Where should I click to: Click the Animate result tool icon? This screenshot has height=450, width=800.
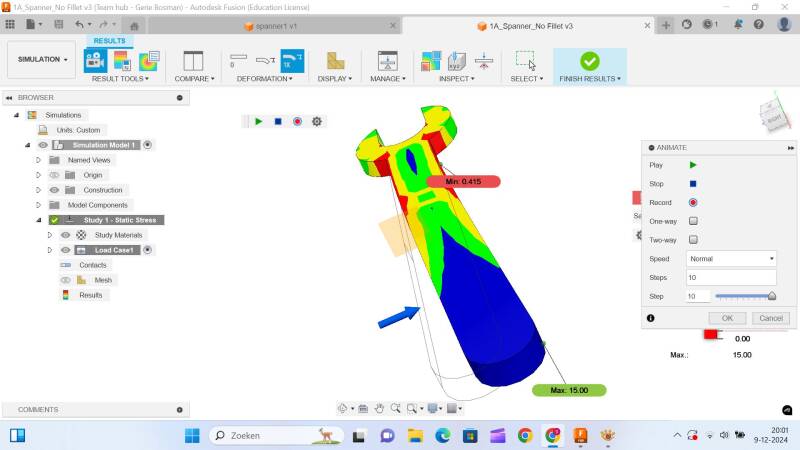coord(95,61)
